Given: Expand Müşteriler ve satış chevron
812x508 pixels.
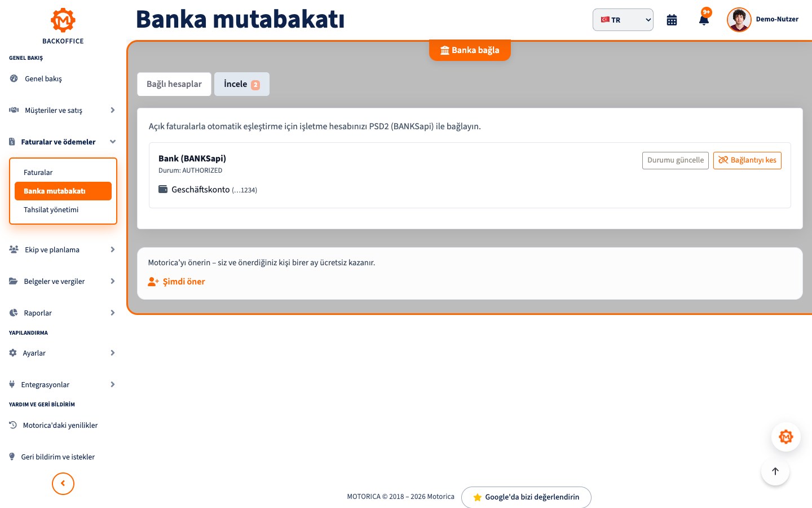Looking at the screenshot, I should coord(113,110).
